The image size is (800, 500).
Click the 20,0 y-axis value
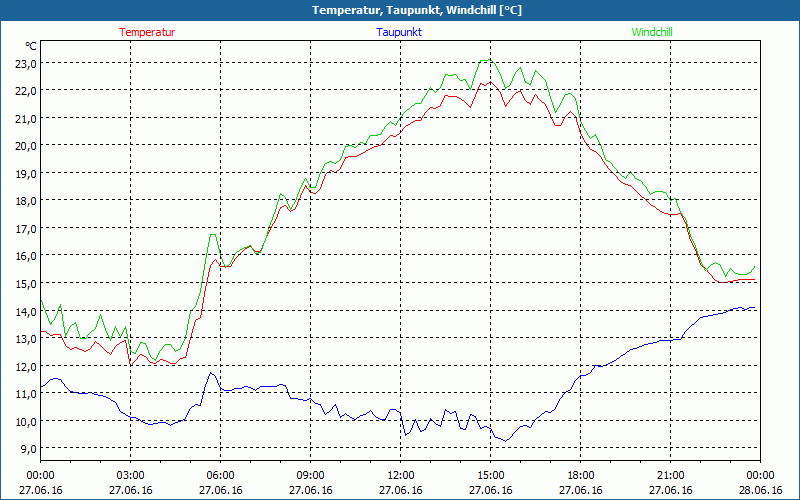tap(26, 146)
